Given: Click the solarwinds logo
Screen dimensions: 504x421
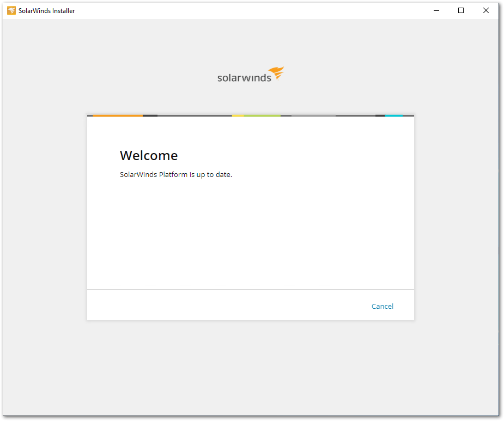Looking at the screenshot, I should click(251, 75).
